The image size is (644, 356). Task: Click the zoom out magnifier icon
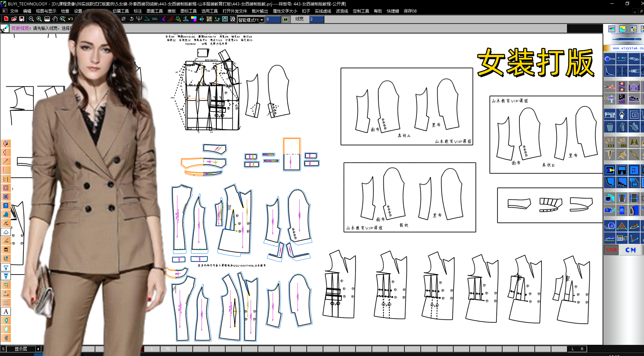pos(31,19)
